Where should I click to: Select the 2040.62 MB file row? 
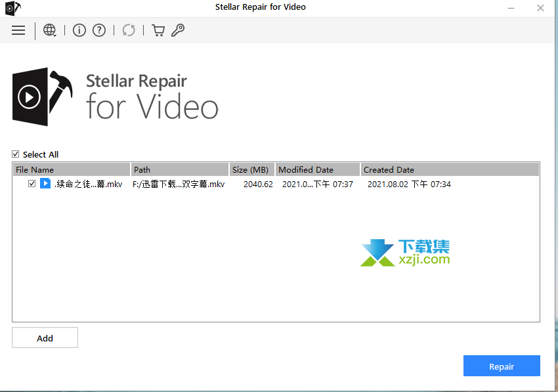(276, 184)
